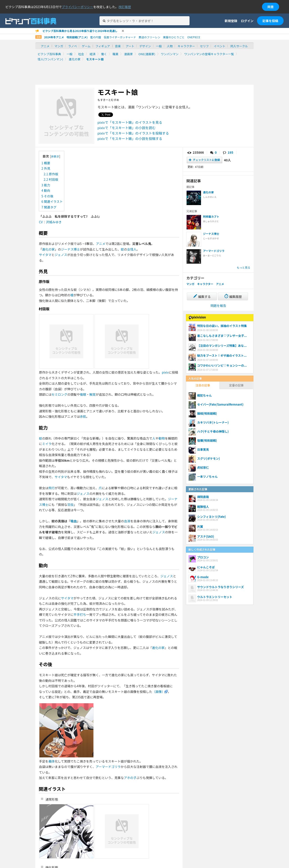This screenshot has width=289, height=868.
Task: Open ウルトラエントリーセット article icon
Action: tap(192, 598)
